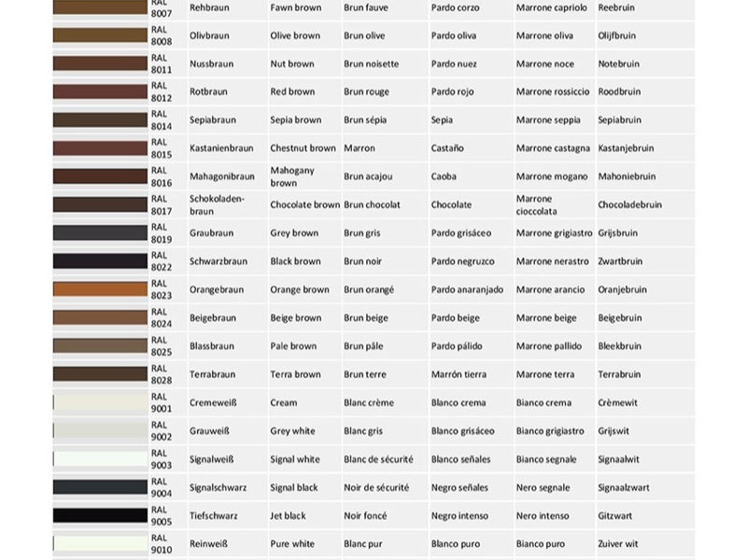Select the Italian name "Marrone capriolo"
Viewport: 747px width, 560px height.
pyautogui.click(x=552, y=7)
